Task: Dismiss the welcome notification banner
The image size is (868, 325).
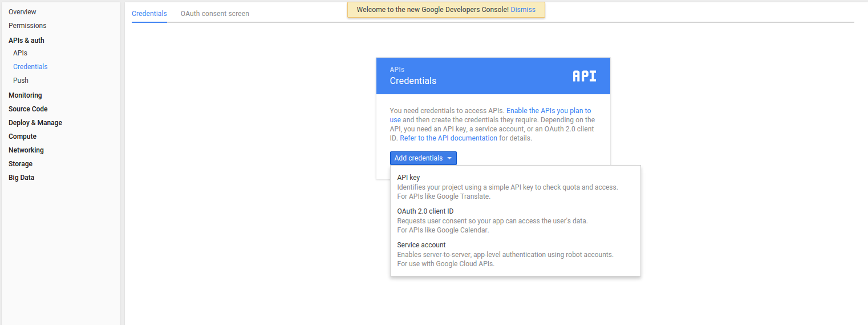Action: [523, 10]
